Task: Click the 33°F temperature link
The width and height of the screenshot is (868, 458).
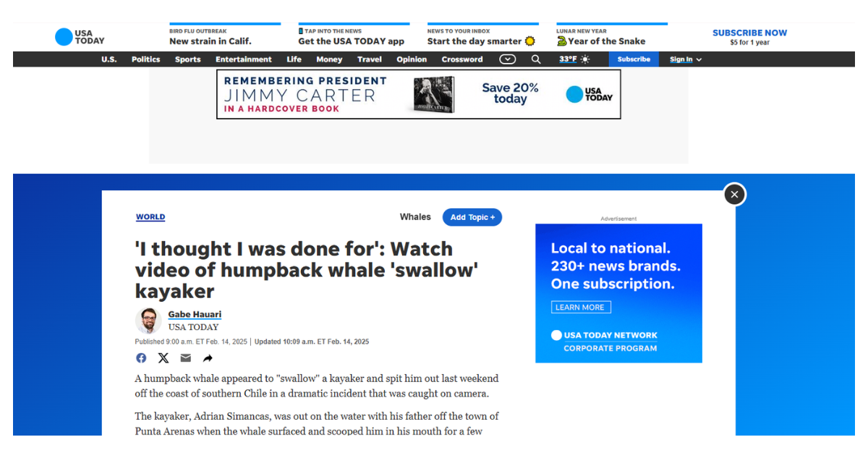Action: (x=568, y=59)
